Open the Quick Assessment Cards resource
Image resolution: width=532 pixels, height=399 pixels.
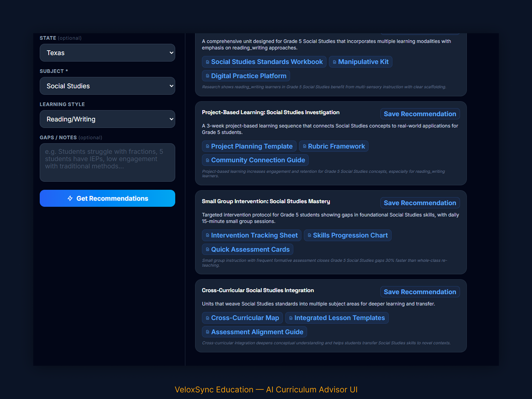250,249
